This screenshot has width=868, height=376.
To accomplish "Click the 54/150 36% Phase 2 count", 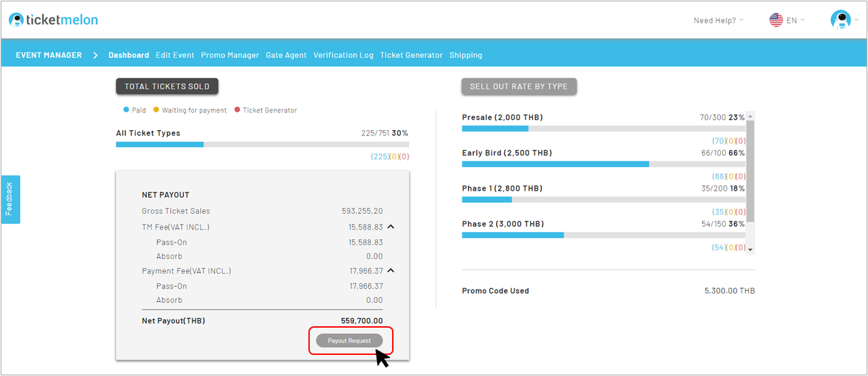I will [x=723, y=224].
